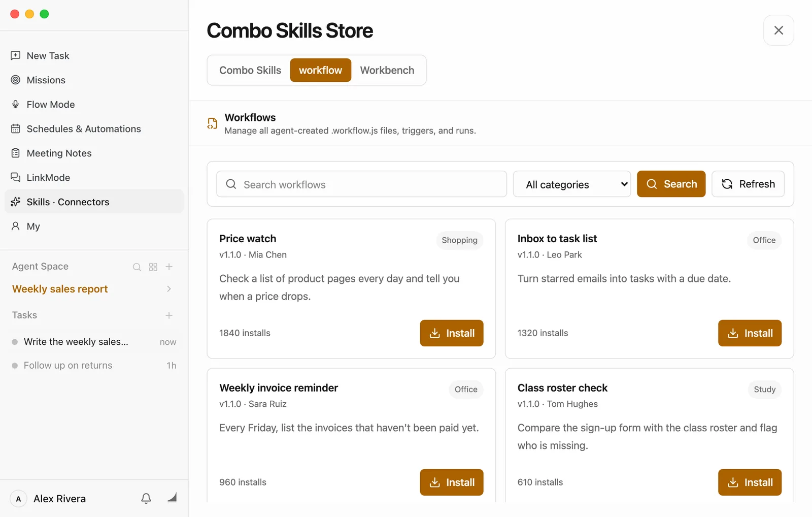
Task: Click the 960 installs count
Action: (x=243, y=482)
